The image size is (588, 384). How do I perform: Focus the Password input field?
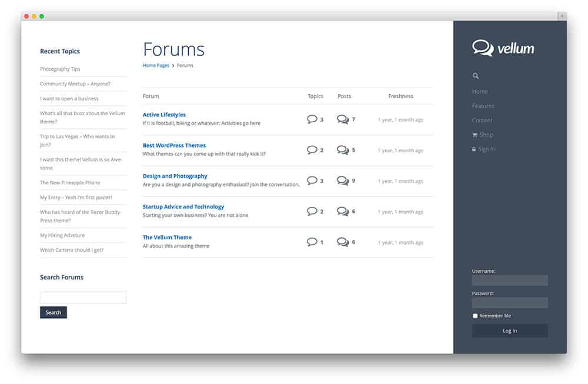[510, 303]
